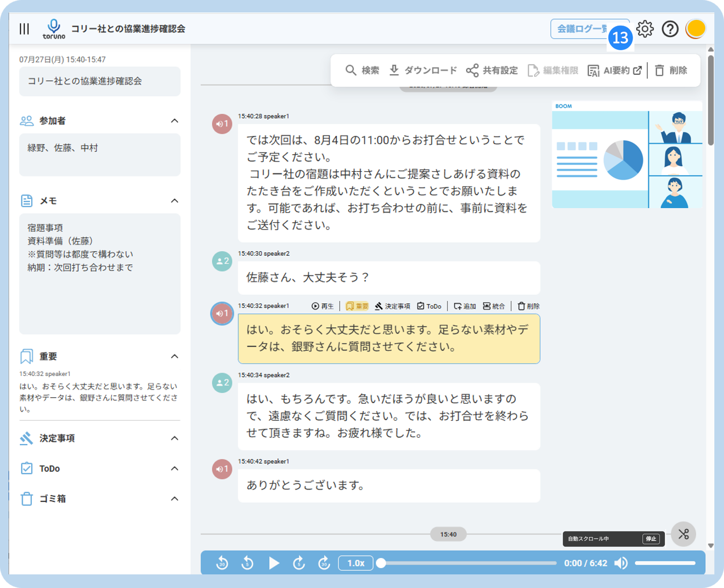Toggle the 重要 tag on highlighted utterance
Screen dimensions: 724x588
[357, 306]
